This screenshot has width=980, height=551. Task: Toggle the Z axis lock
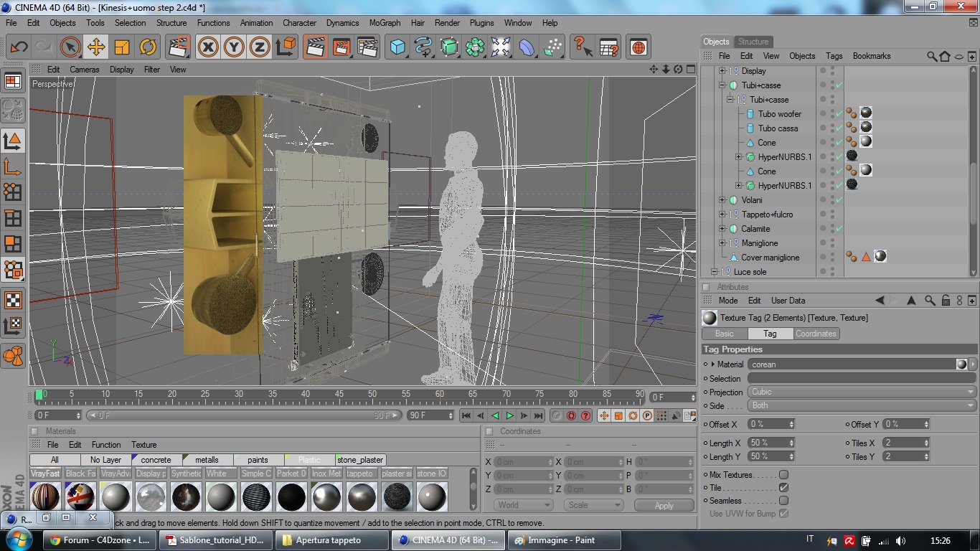click(x=260, y=47)
